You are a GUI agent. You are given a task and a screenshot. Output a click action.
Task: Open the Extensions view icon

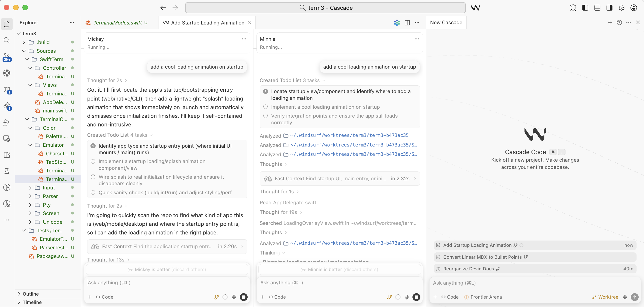coord(7,155)
